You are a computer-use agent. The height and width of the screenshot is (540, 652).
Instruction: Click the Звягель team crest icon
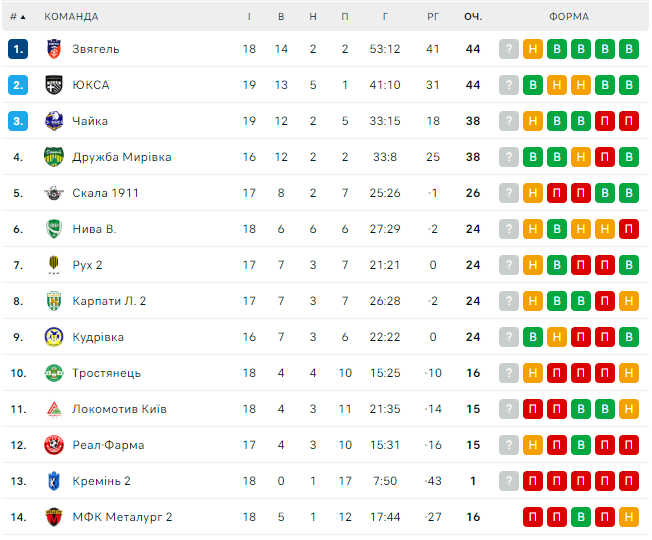[54, 49]
